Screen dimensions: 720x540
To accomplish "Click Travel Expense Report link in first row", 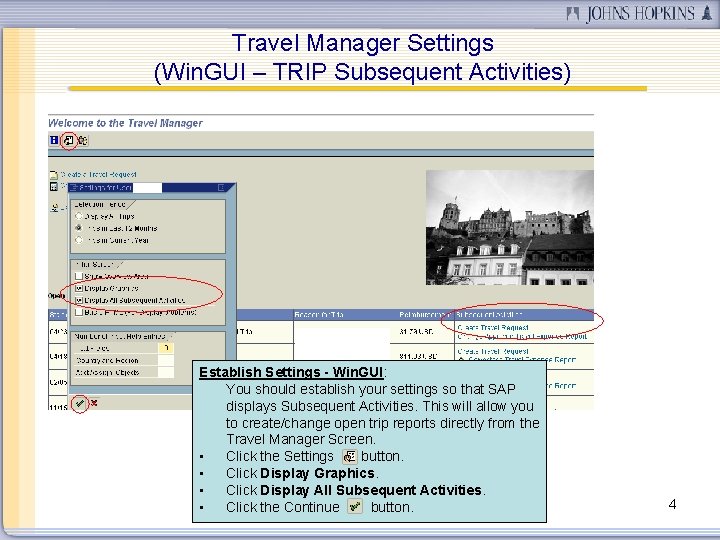I will pos(522,337).
